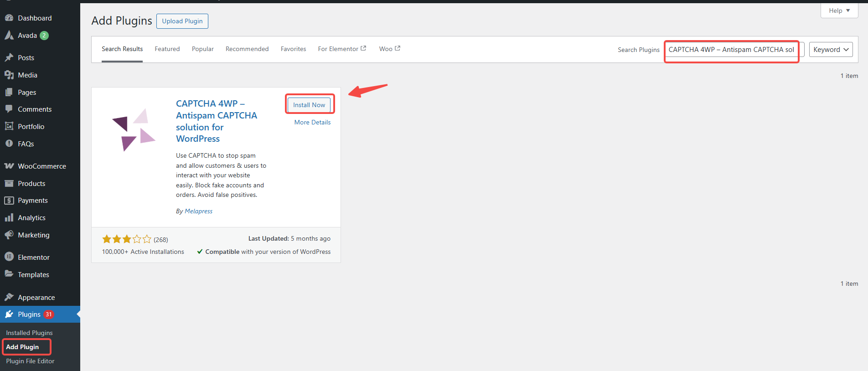Go to Installed Plugins submenu

[29, 333]
